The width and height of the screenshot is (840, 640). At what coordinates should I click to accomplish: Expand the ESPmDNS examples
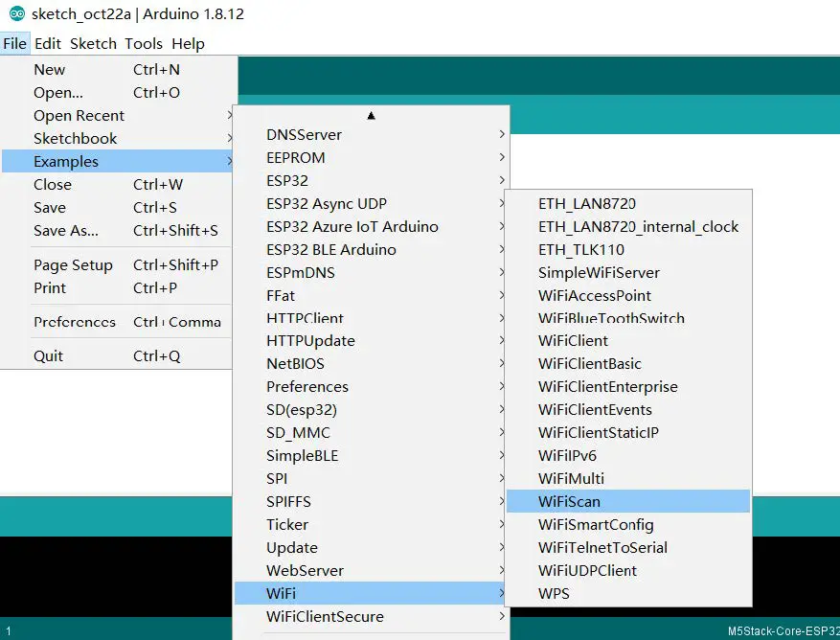pos(372,273)
